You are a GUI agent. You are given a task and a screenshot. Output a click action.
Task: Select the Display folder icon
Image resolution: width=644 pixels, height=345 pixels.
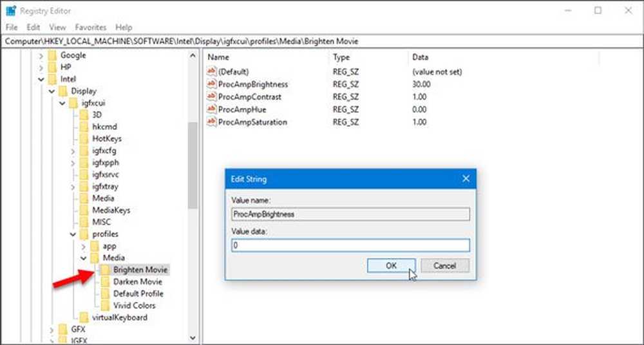pyautogui.click(x=63, y=91)
